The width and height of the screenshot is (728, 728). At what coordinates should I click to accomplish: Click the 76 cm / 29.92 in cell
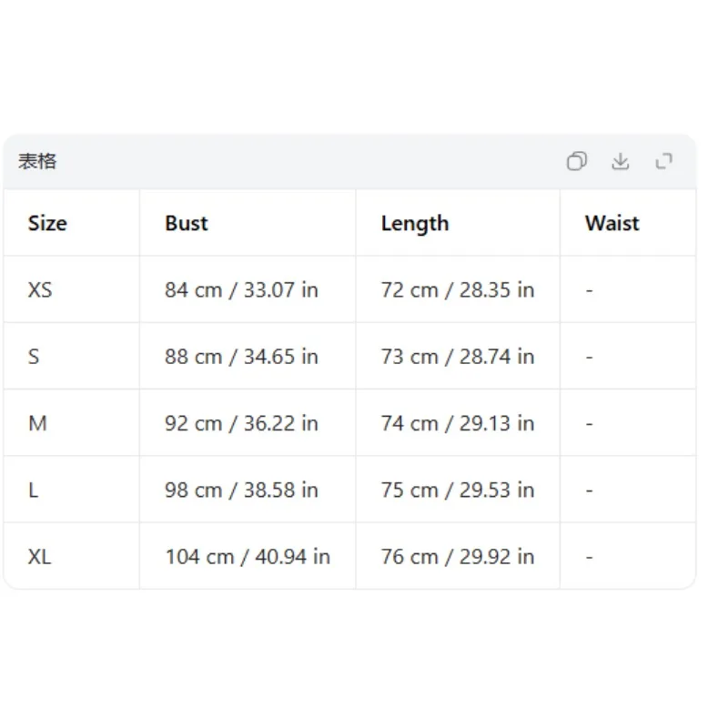(x=458, y=556)
